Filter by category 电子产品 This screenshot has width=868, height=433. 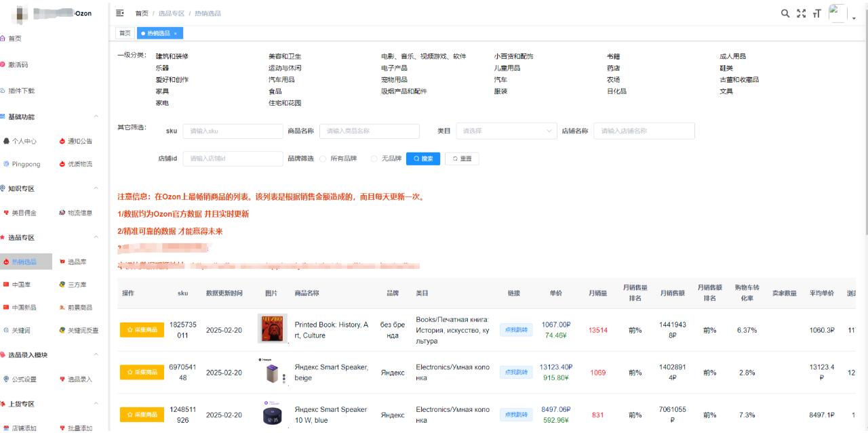point(394,68)
